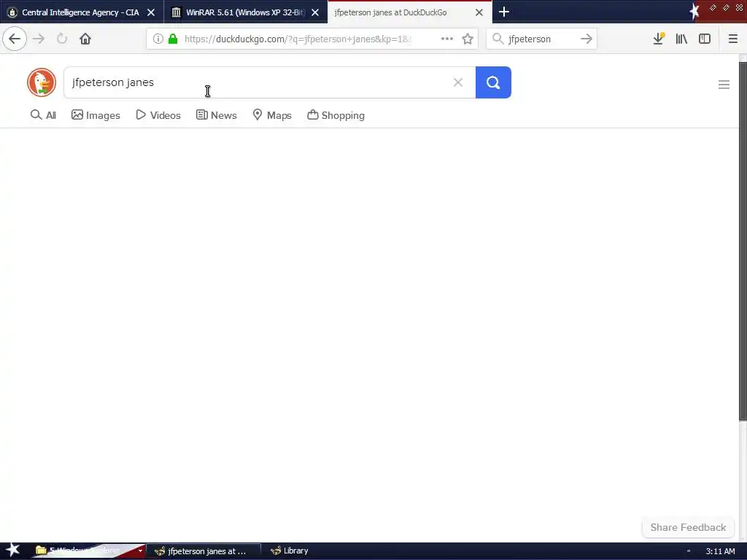The height and width of the screenshot is (560, 747).
Task: Click the Share Feedback button
Action: pyautogui.click(x=688, y=527)
